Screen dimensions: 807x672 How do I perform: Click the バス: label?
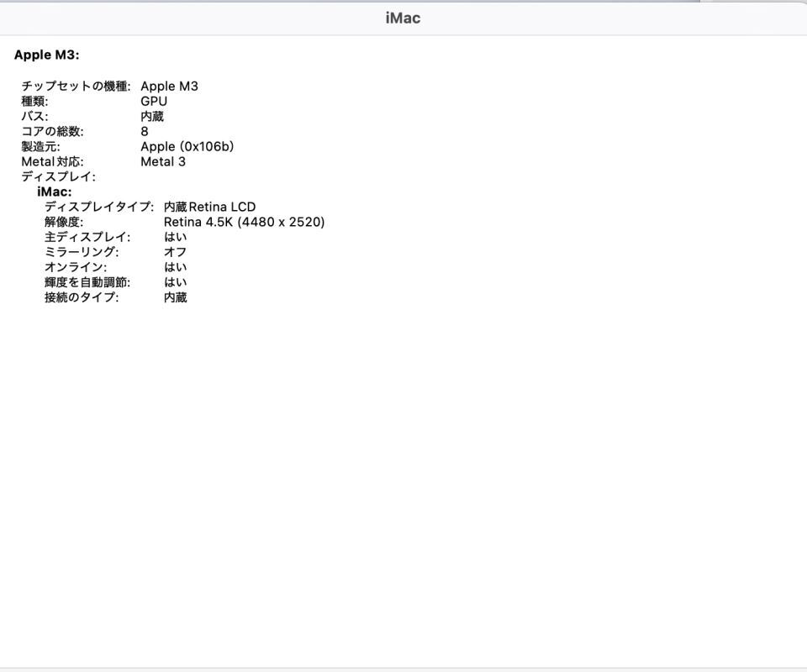coord(34,116)
